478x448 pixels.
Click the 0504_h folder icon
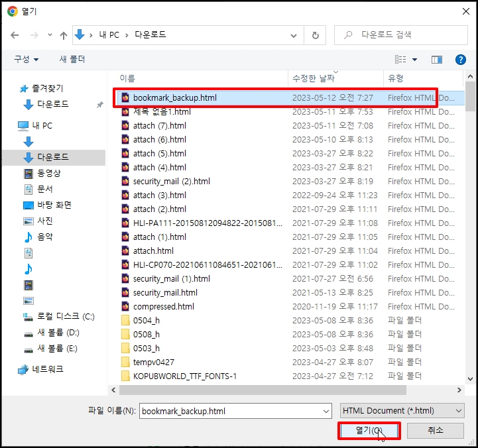click(x=125, y=321)
